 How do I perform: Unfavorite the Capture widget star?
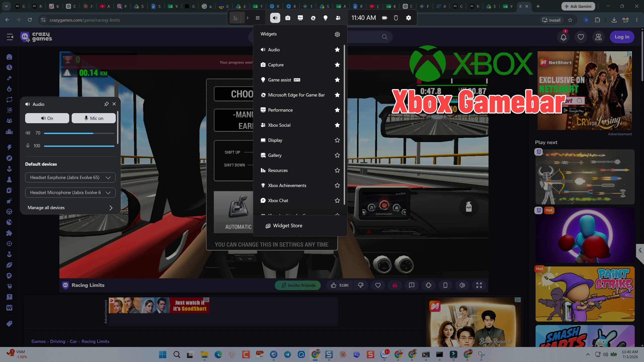(x=337, y=65)
